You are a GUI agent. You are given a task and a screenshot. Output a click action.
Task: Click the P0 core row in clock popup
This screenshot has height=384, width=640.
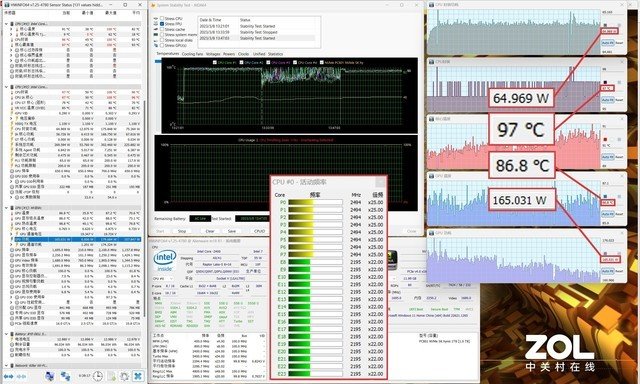click(329, 202)
